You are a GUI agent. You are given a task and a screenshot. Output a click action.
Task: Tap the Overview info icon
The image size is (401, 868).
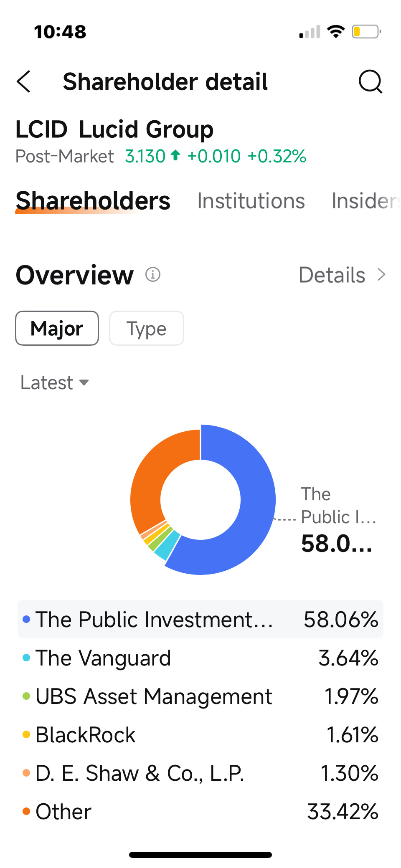click(x=153, y=275)
